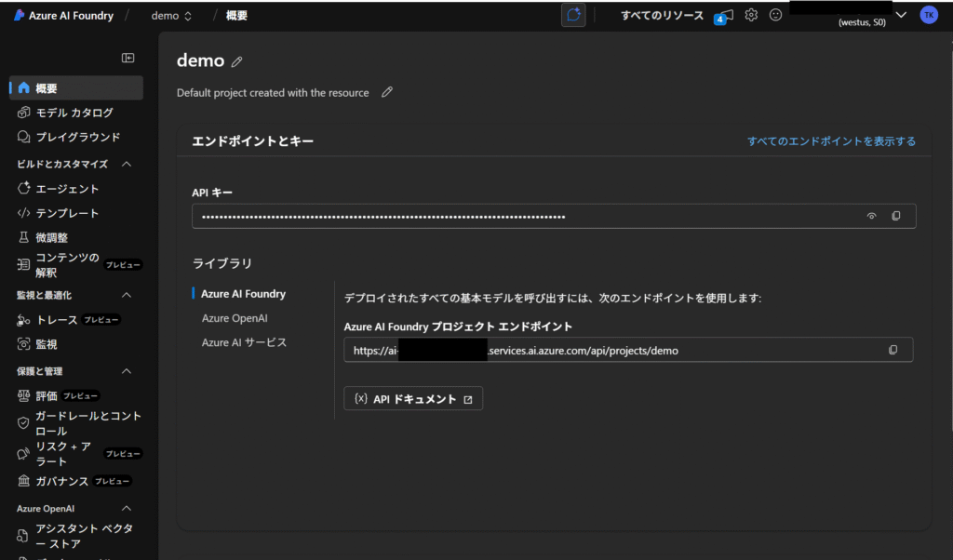Open settings gear icon
The width and height of the screenshot is (953, 560).
tap(751, 15)
